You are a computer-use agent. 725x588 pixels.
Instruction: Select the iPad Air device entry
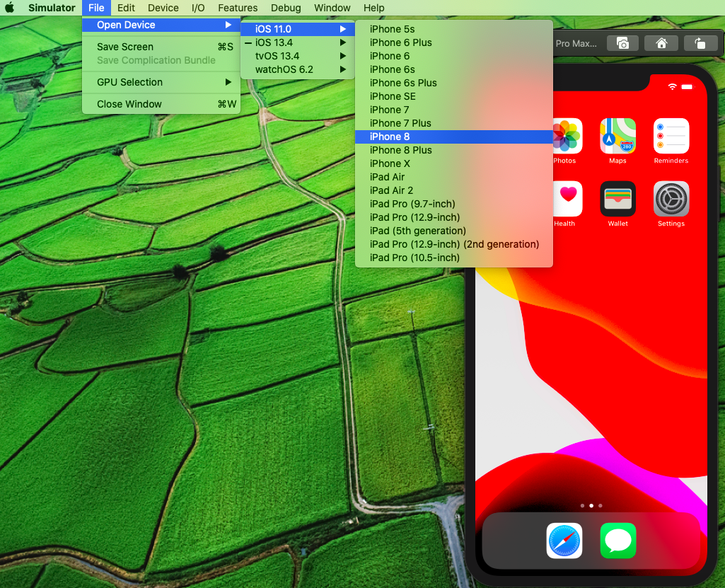click(x=453, y=177)
